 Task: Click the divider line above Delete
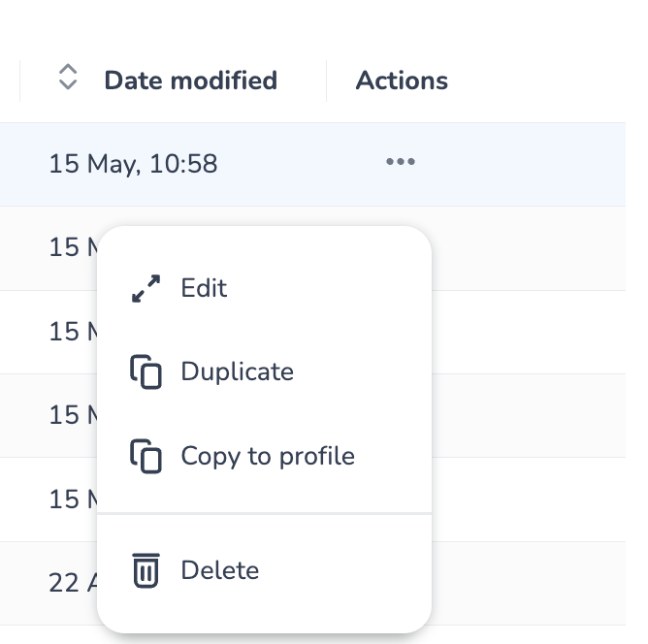coord(264,512)
